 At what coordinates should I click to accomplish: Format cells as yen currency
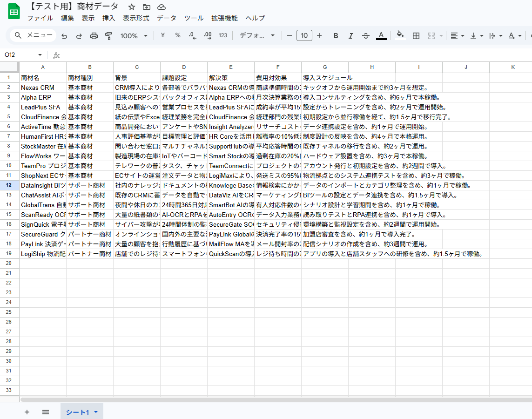[163, 35]
